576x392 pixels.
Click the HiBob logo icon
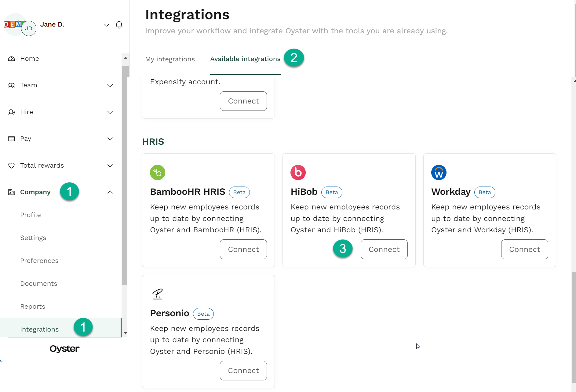(x=298, y=172)
